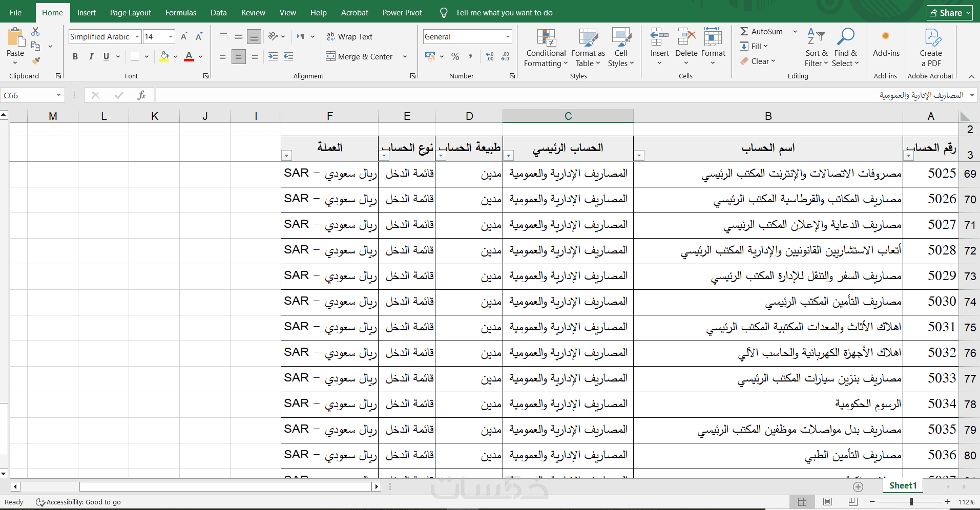Switch to Page Layout view in status bar
Image resolution: width=980 pixels, height=510 pixels.
tap(827, 502)
